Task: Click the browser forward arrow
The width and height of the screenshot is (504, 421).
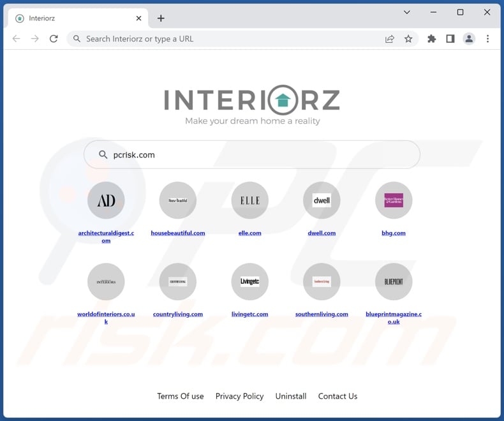Action: [x=34, y=39]
